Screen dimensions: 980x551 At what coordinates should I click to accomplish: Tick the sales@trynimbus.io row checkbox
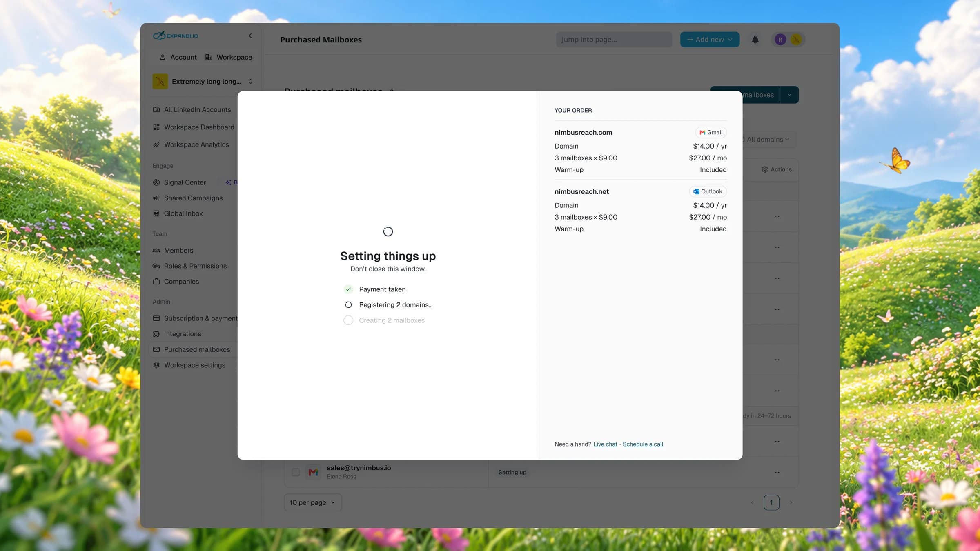pos(296,472)
